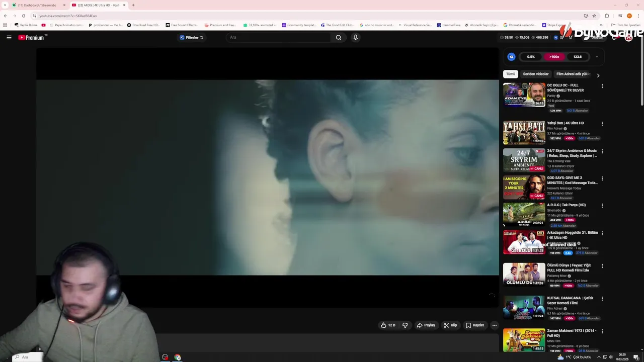Bookmark this page with star icon
This screenshot has width=644, height=362.
(x=594, y=16)
